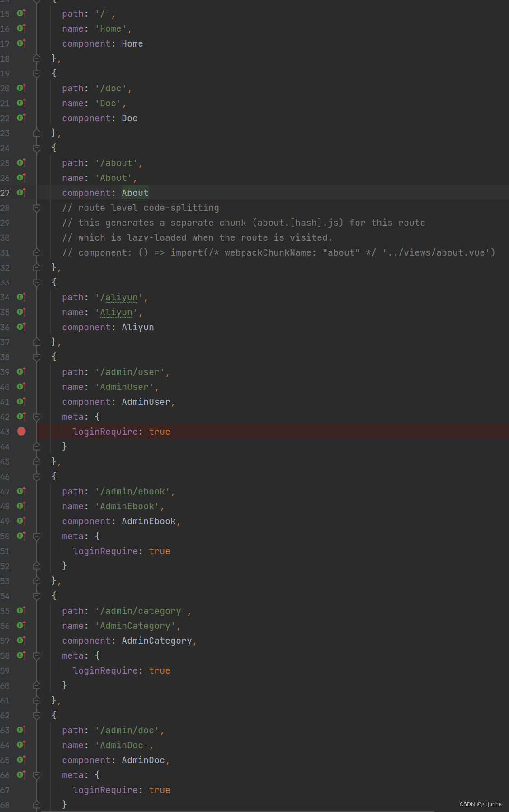Image resolution: width=509 pixels, height=812 pixels.
Task: Click the implements gutter icon on line 16
Action: [21, 28]
